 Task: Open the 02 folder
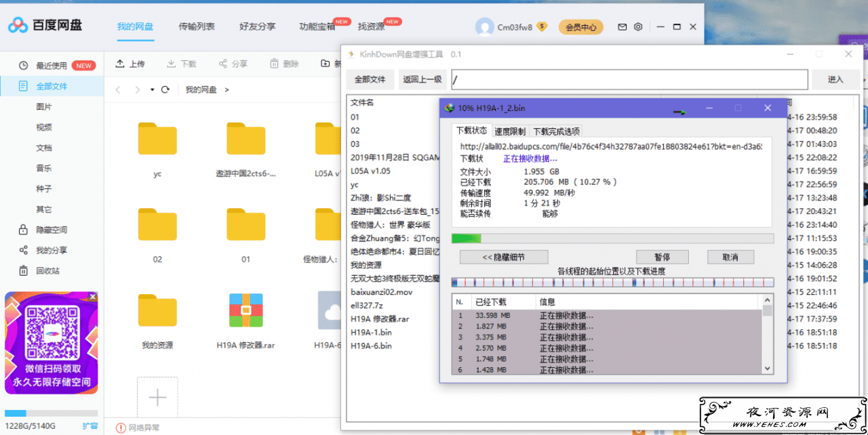point(157,224)
